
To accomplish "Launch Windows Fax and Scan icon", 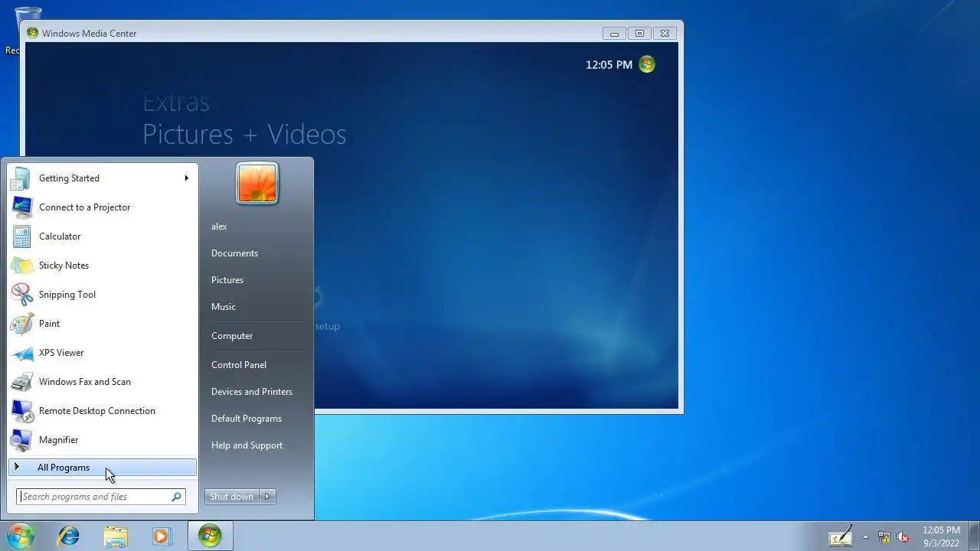I will 21,382.
